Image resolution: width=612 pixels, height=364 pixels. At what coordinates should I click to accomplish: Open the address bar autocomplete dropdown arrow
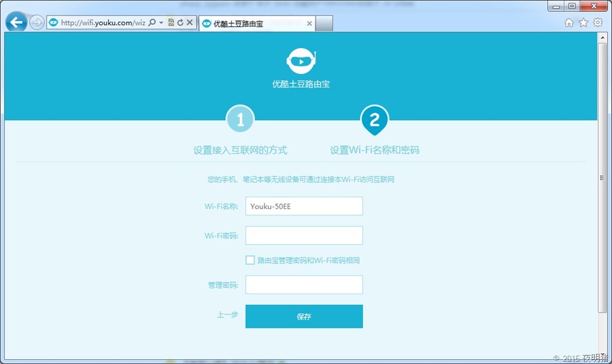coord(161,23)
